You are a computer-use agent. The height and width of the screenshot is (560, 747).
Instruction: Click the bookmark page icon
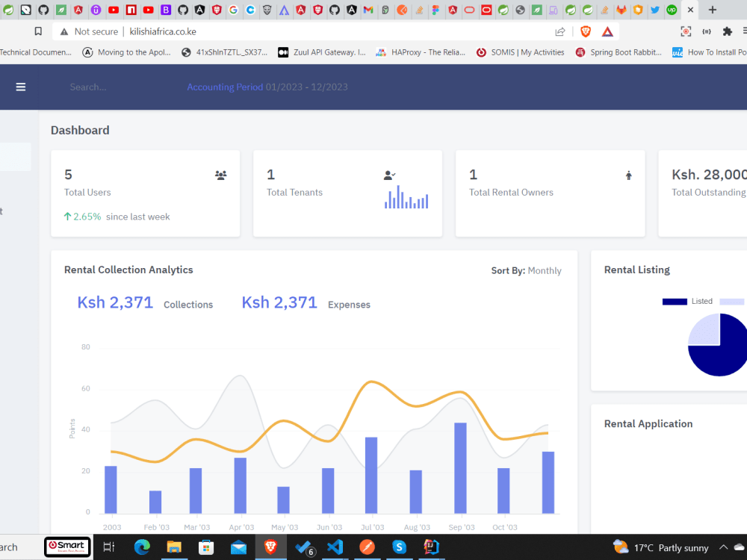tap(38, 31)
